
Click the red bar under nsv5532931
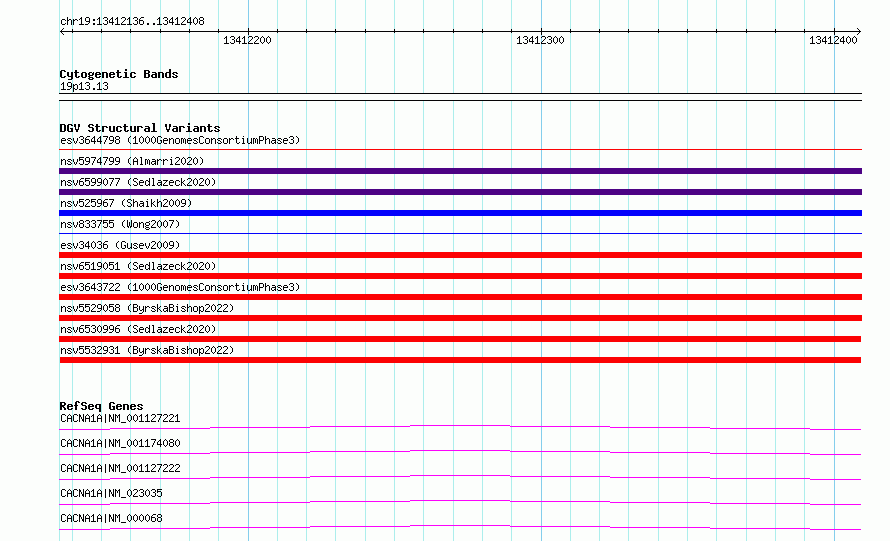tap(460, 360)
